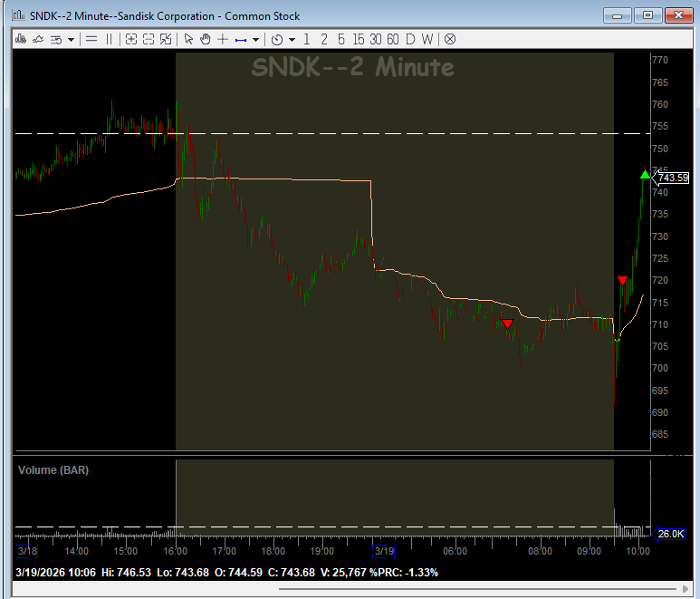Click the %PRC: -1.33% status value
Viewport: 700px width, 599px height.
(404, 572)
